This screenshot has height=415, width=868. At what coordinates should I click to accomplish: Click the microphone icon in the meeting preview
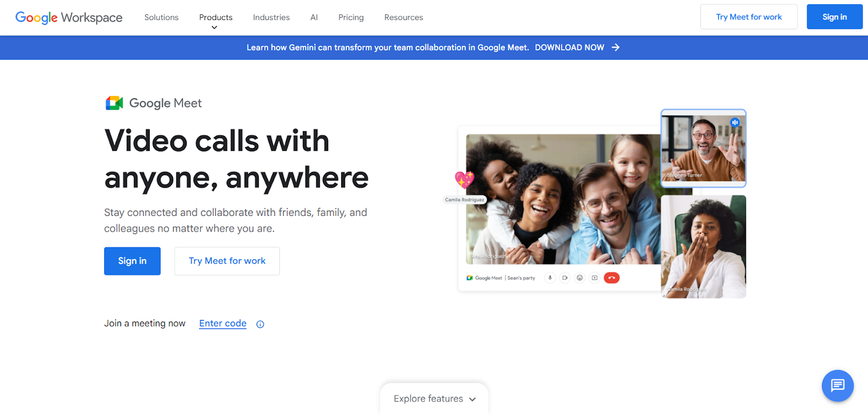point(550,278)
